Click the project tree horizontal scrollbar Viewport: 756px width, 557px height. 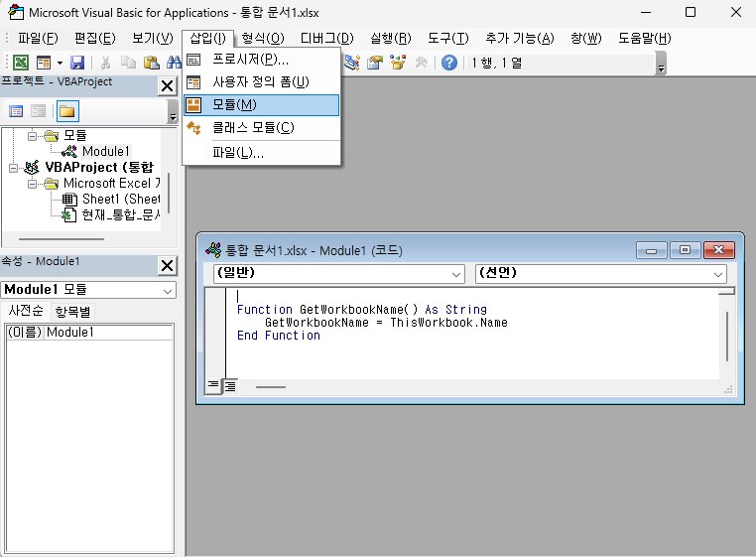62,239
